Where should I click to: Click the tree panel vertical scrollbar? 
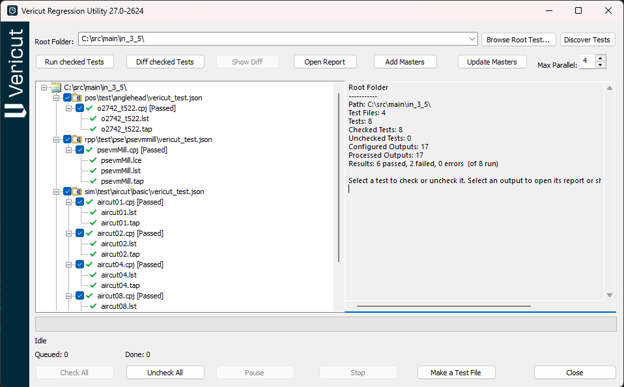click(339, 178)
